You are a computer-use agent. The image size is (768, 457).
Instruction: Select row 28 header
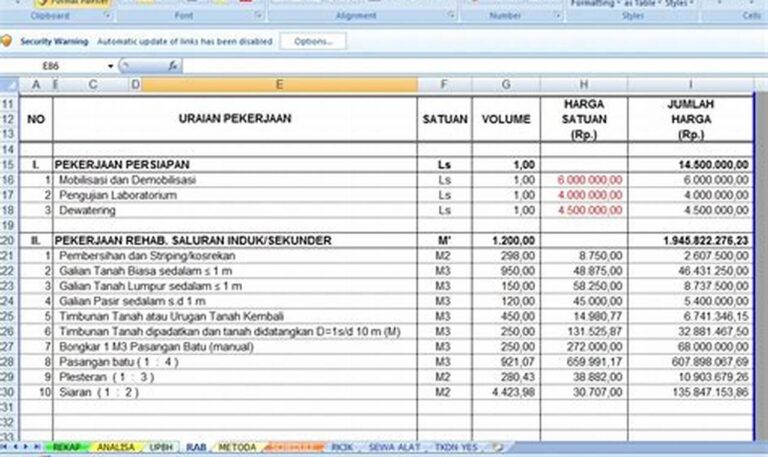pyautogui.click(x=8, y=362)
